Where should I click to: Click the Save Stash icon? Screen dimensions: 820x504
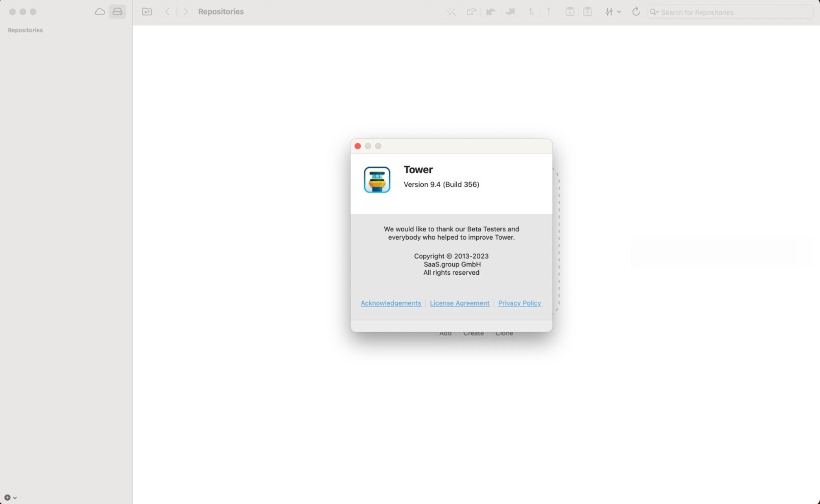(x=570, y=12)
